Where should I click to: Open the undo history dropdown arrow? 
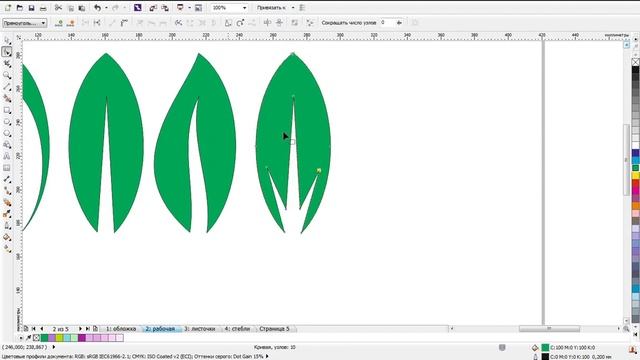coord(106,8)
